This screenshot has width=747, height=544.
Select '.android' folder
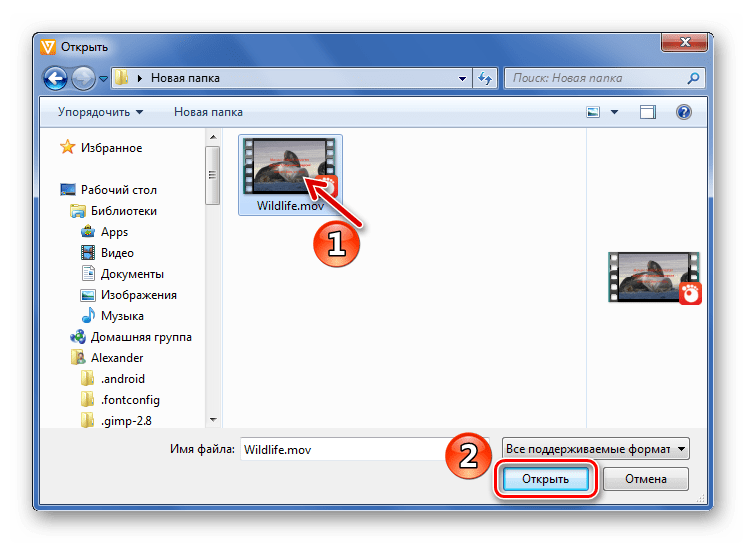[123, 379]
